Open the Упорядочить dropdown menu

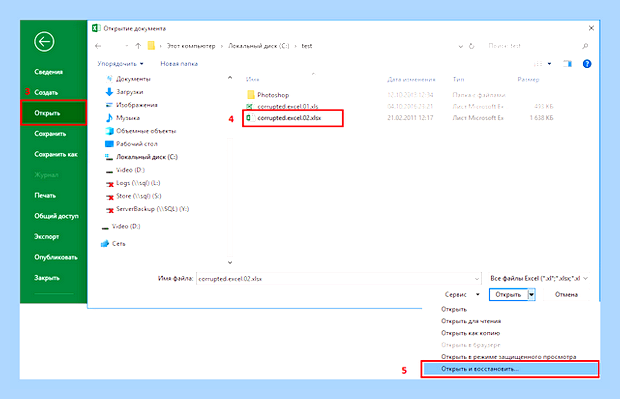[x=120, y=64]
